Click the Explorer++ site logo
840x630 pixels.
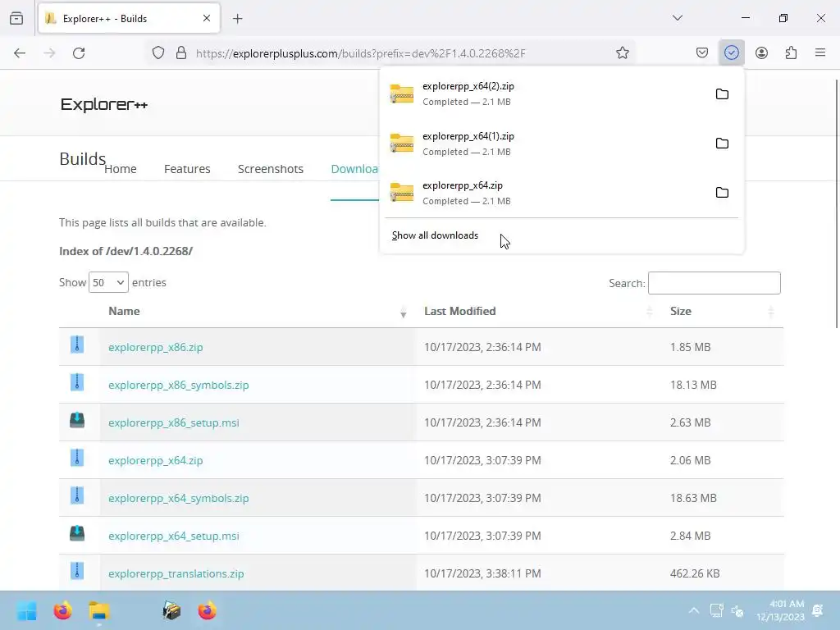tap(104, 104)
